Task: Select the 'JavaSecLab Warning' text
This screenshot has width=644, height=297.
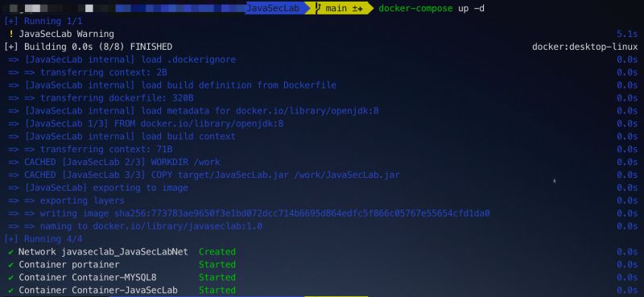Action: pos(66,34)
